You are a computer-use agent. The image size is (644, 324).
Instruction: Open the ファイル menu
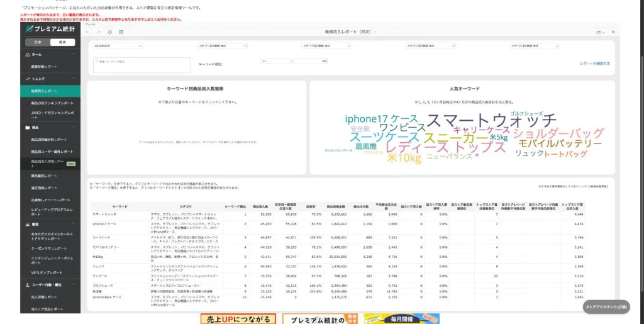pyautogui.click(x=90, y=25)
